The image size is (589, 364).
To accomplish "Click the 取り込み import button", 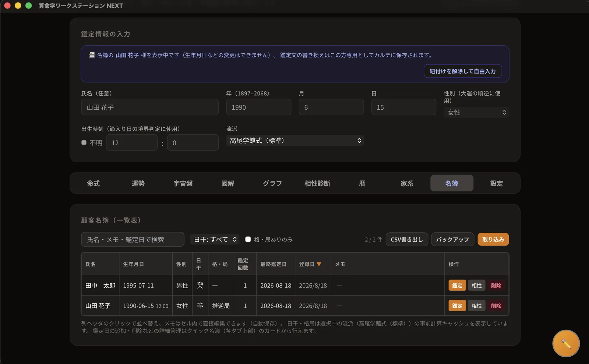I will [493, 239].
